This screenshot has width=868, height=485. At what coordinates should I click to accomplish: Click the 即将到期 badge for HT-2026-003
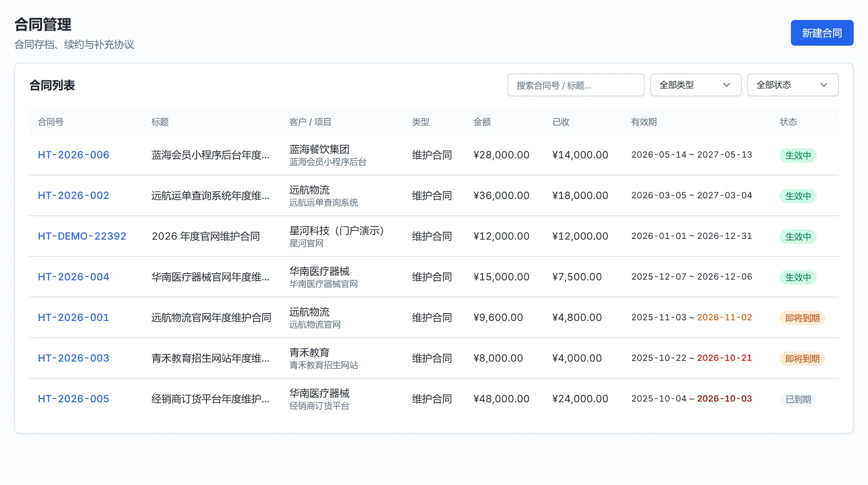click(x=802, y=359)
